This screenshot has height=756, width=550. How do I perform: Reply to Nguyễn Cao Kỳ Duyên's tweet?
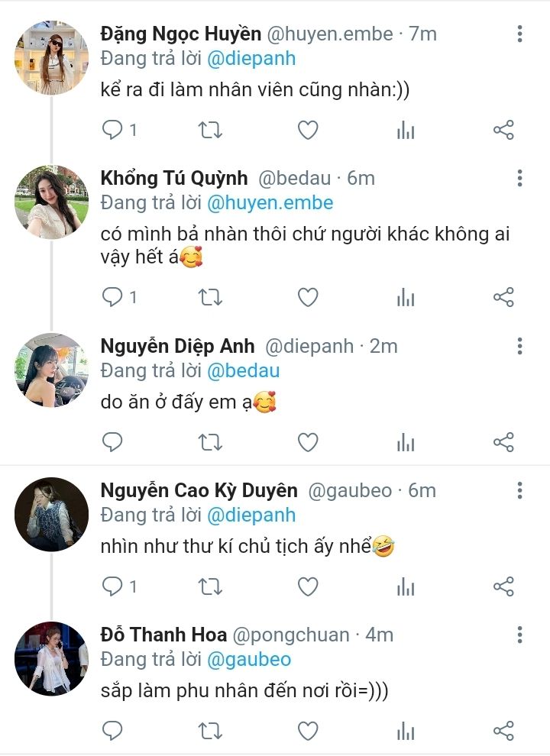click(113, 586)
